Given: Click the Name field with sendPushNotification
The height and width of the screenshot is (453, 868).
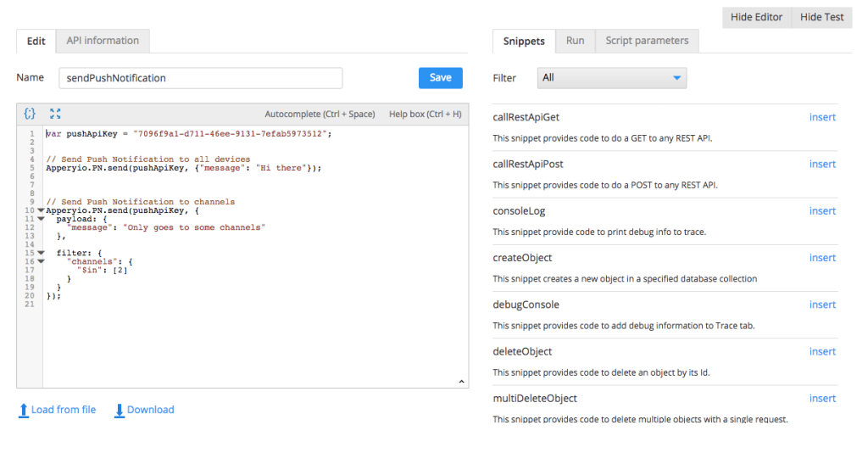Looking at the screenshot, I should (200, 78).
